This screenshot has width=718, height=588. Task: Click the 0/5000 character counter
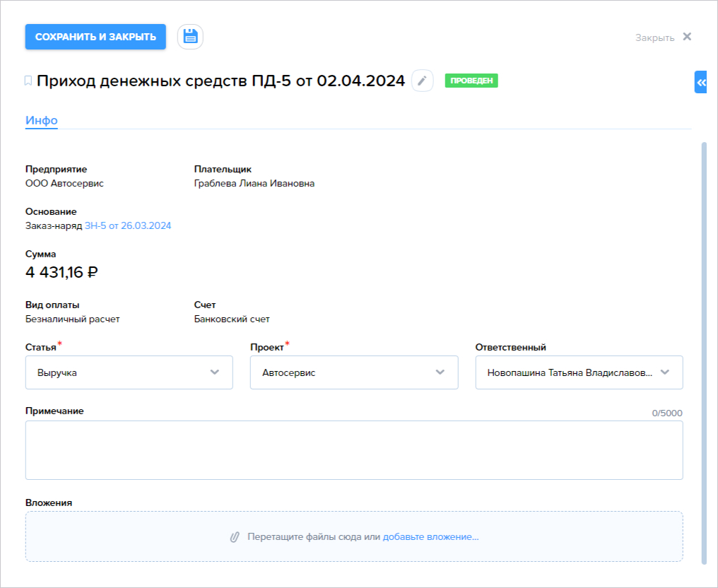point(666,413)
